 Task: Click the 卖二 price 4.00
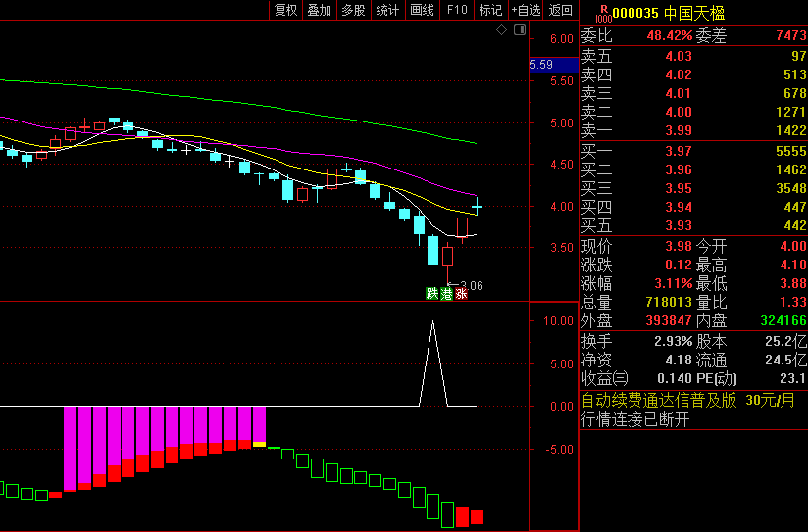click(x=679, y=112)
